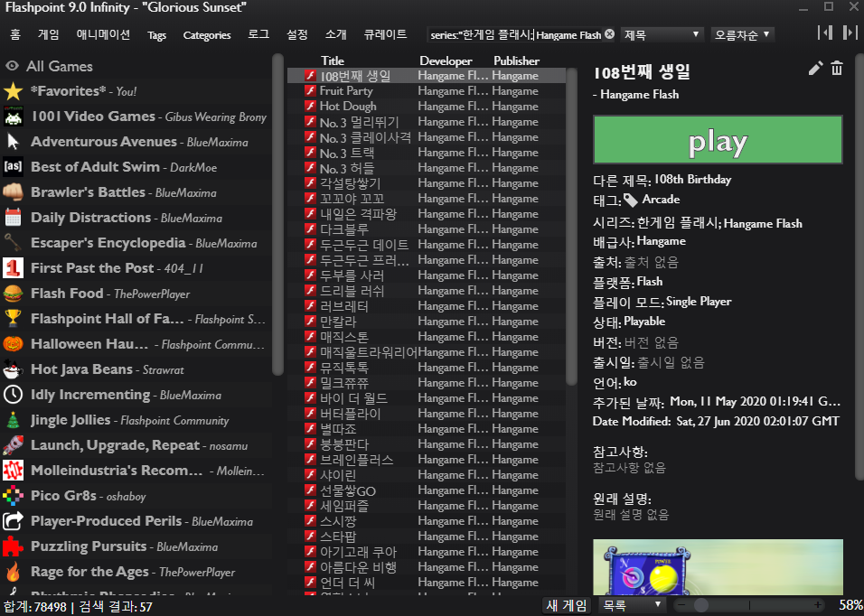Click the Favorites star icon
The height and width of the screenshot is (616, 864).
point(14,91)
